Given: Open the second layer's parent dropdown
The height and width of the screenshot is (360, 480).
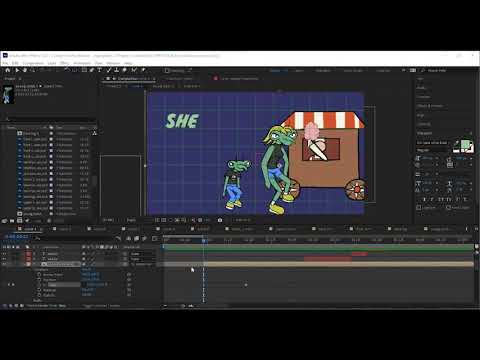Looking at the screenshot, I should click(x=142, y=259).
